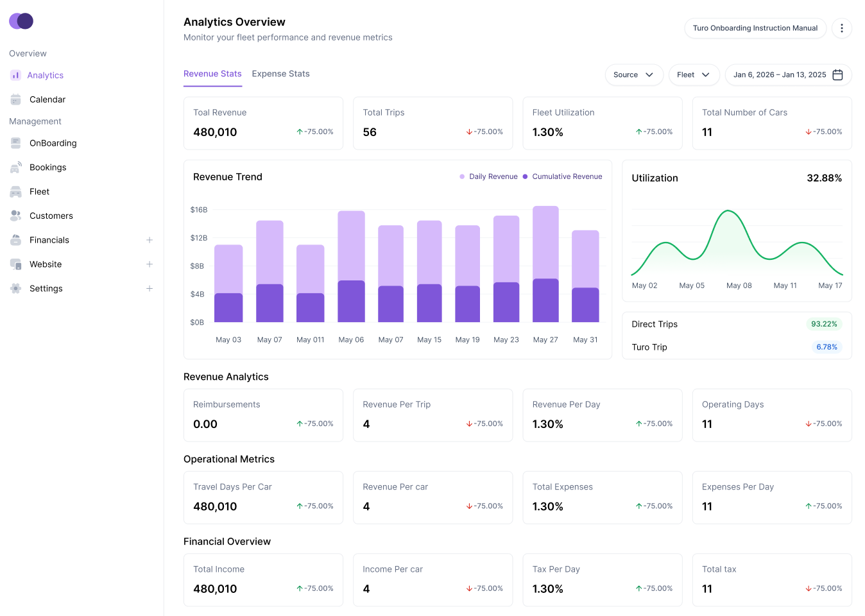Expand the Settings submenu plus
The image size is (865, 616).
tap(150, 289)
